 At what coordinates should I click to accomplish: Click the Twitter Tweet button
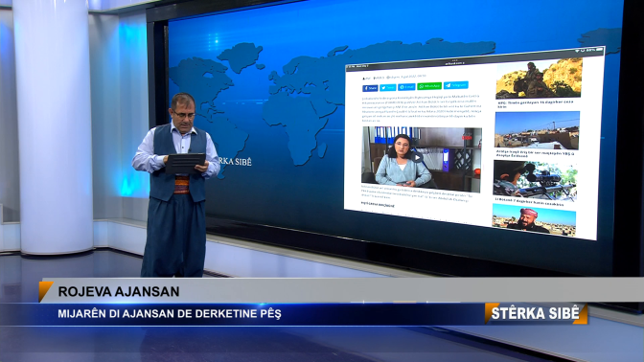click(x=387, y=87)
